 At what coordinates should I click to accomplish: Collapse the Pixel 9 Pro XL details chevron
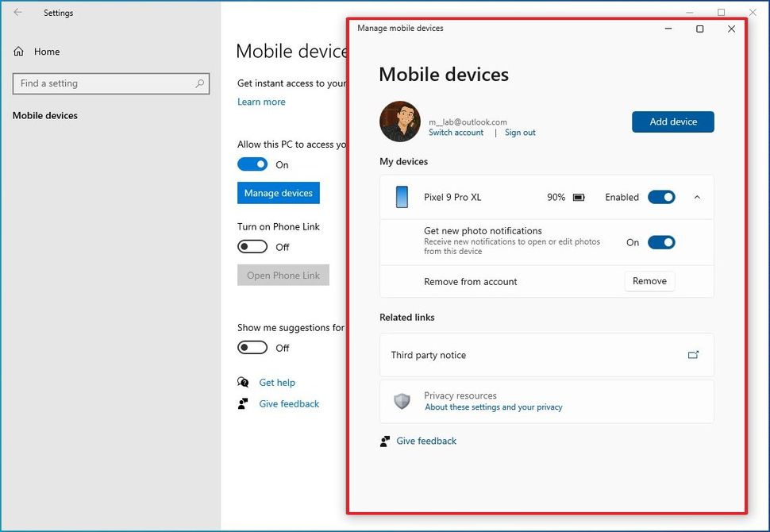[697, 197]
